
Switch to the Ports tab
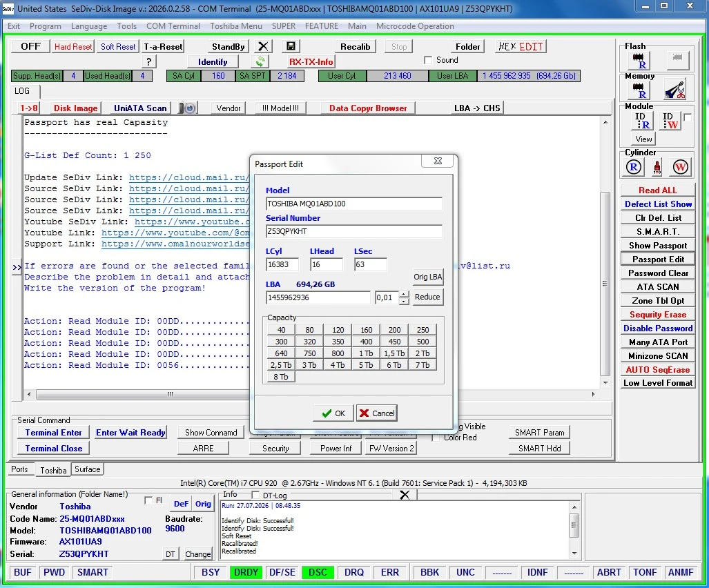[x=19, y=469]
